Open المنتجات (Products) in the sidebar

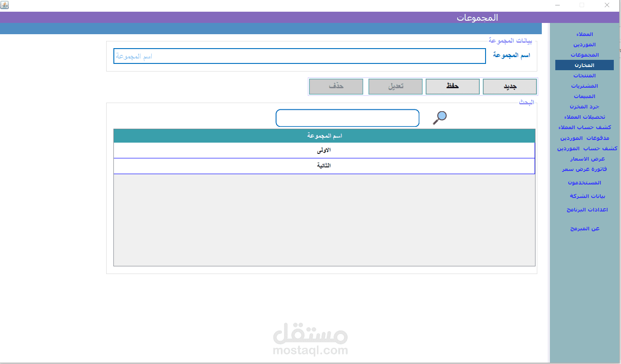pyautogui.click(x=585, y=76)
